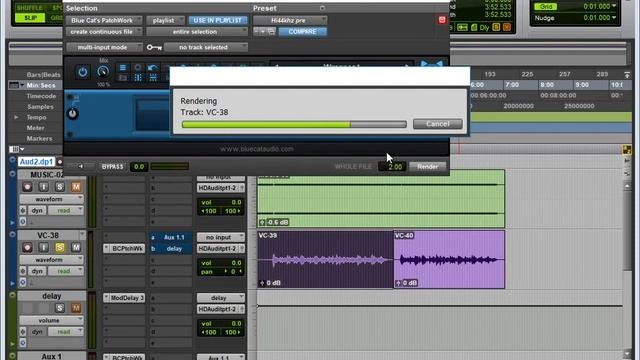Image resolution: width=640 pixels, height=360 pixels.
Task: Click the red target button in plug-in header
Action: (442, 20)
